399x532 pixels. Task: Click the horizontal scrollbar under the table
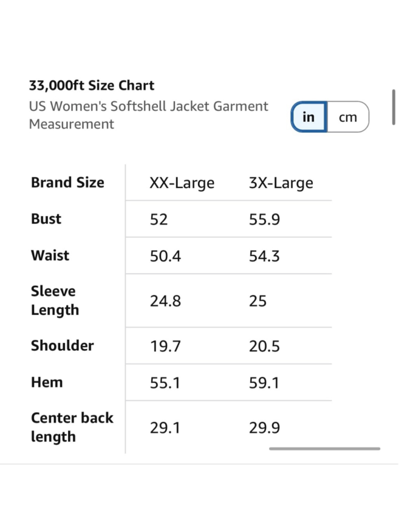tap(324, 449)
